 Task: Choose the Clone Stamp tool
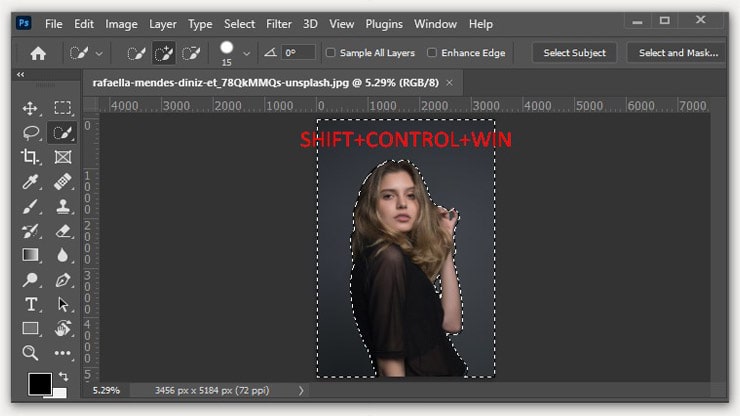pos(63,206)
